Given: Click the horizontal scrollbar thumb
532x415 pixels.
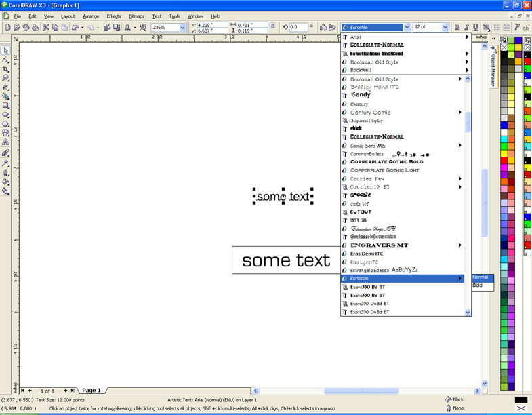Looking at the screenshot, I should [x=361, y=391].
